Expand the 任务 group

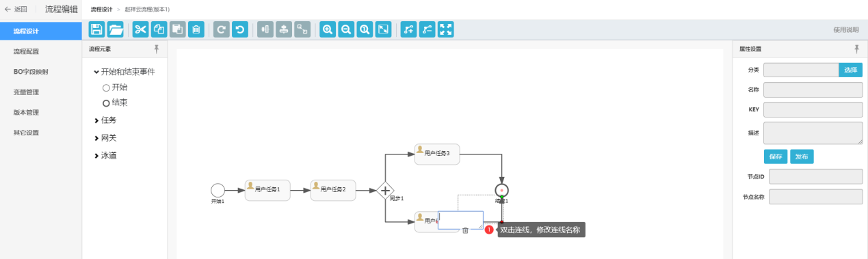pyautogui.click(x=105, y=120)
